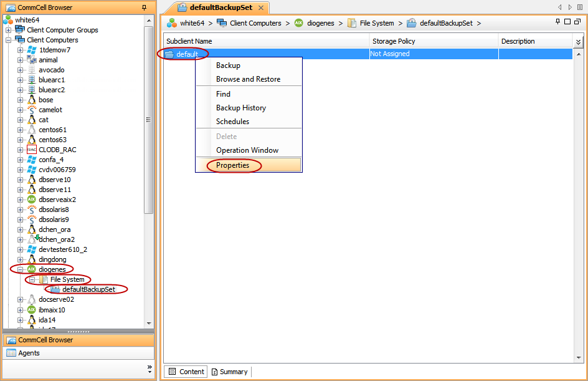Viewport: 588px width, 381px height.
Task: Switch to the Summary tab
Action: (x=230, y=372)
